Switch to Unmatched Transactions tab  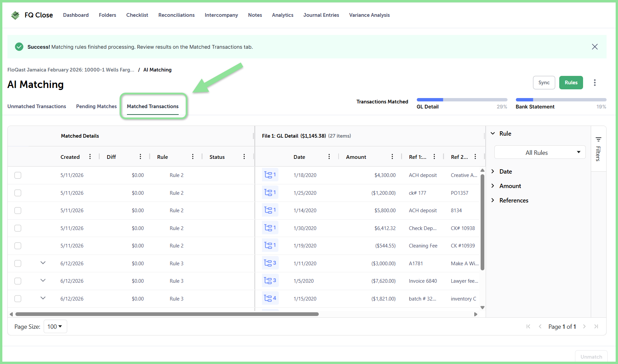(x=37, y=106)
